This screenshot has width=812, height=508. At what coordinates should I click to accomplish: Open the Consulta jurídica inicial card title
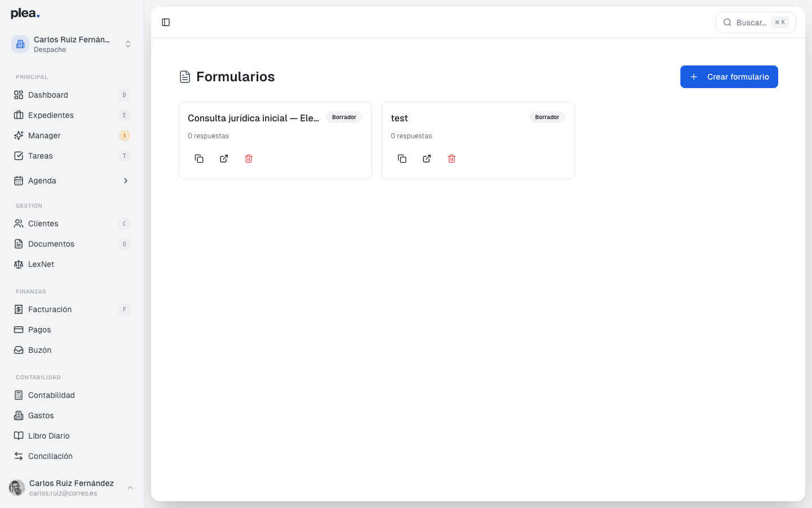coord(253,118)
